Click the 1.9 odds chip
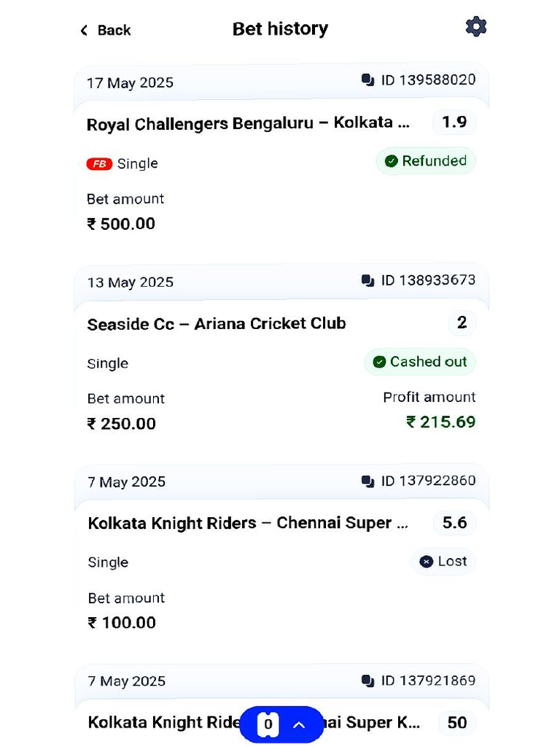 pyautogui.click(x=454, y=122)
